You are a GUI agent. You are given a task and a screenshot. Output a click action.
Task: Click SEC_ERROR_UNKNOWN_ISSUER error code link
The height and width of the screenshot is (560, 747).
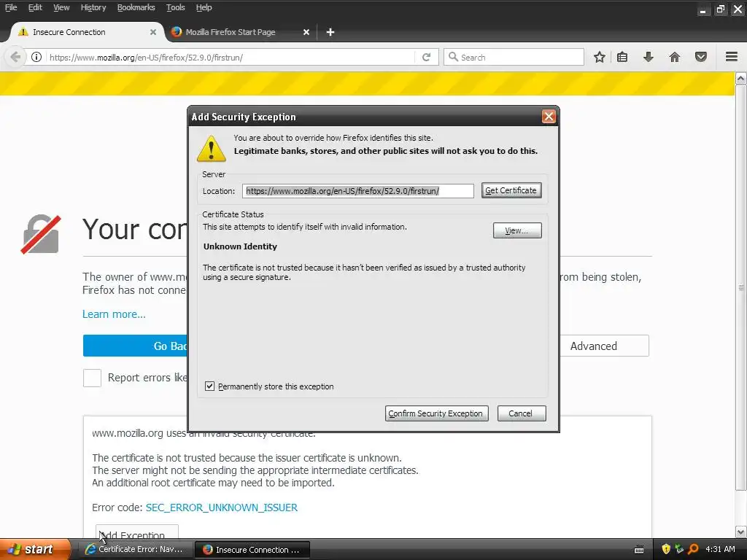(222, 507)
